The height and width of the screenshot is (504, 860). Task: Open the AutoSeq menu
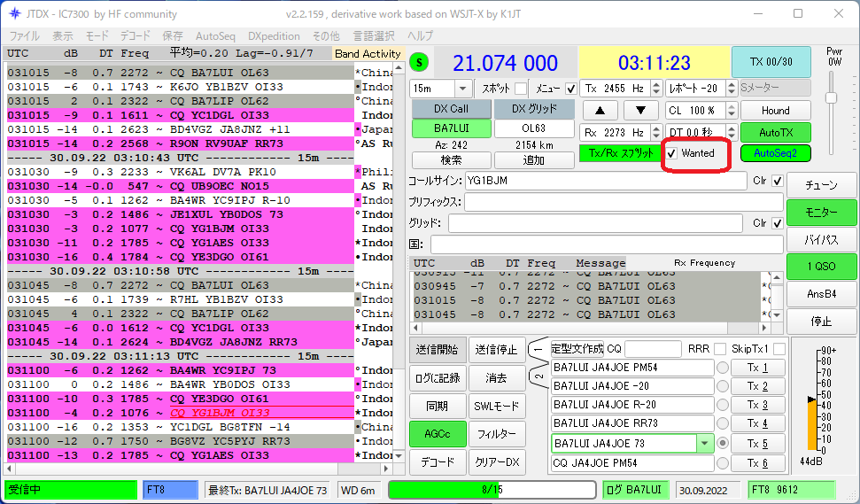coord(215,35)
